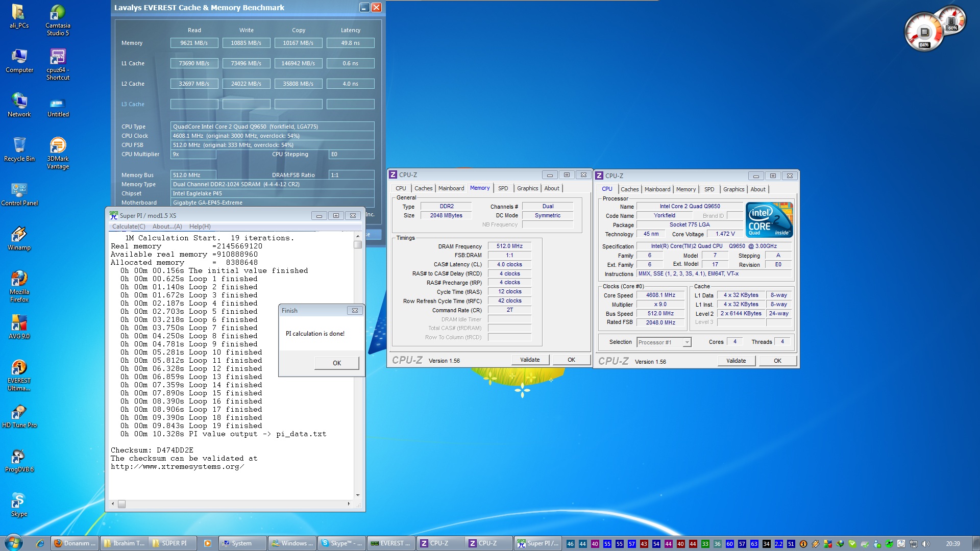Click the Super PI scroll down arrow
This screenshot has height=551, width=980.
[x=358, y=495]
